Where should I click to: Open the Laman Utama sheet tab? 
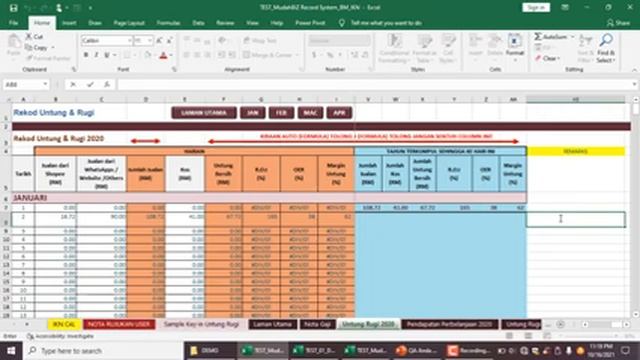coord(273,324)
